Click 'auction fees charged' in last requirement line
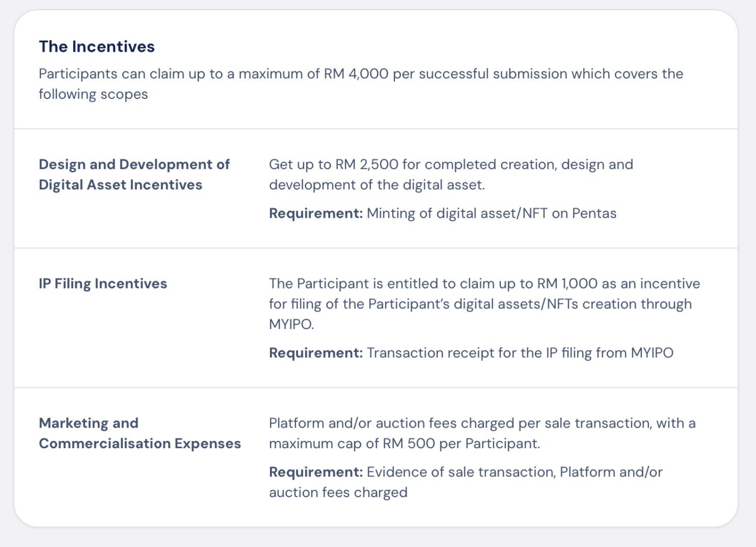This screenshot has width=756, height=547. pyautogui.click(x=338, y=493)
